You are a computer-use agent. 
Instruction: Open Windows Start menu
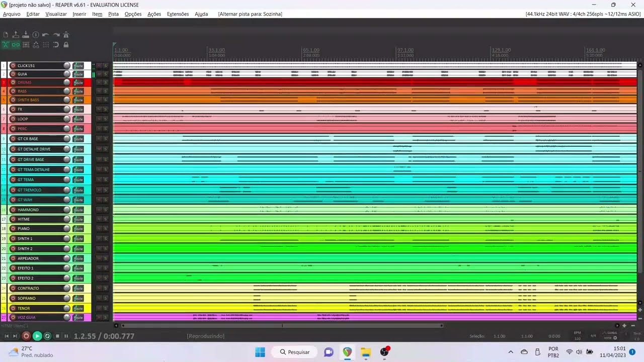[x=260, y=352]
